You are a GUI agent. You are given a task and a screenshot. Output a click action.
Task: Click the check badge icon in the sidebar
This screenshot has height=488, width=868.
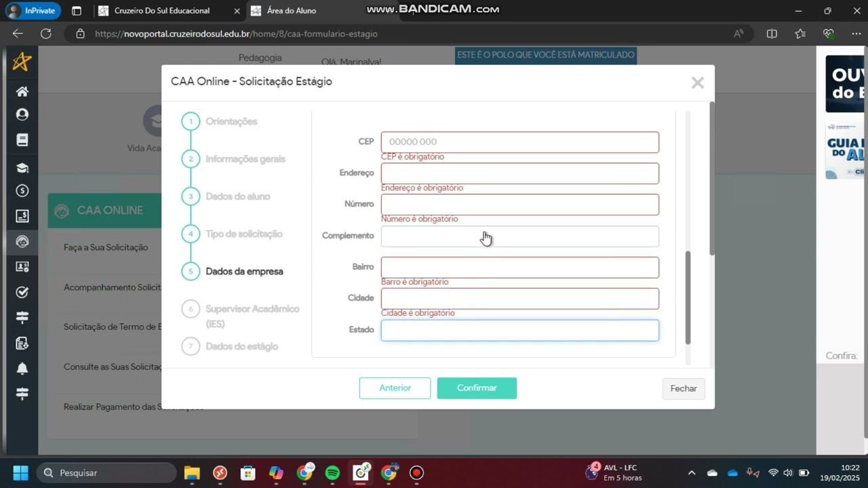click(22, 292)
